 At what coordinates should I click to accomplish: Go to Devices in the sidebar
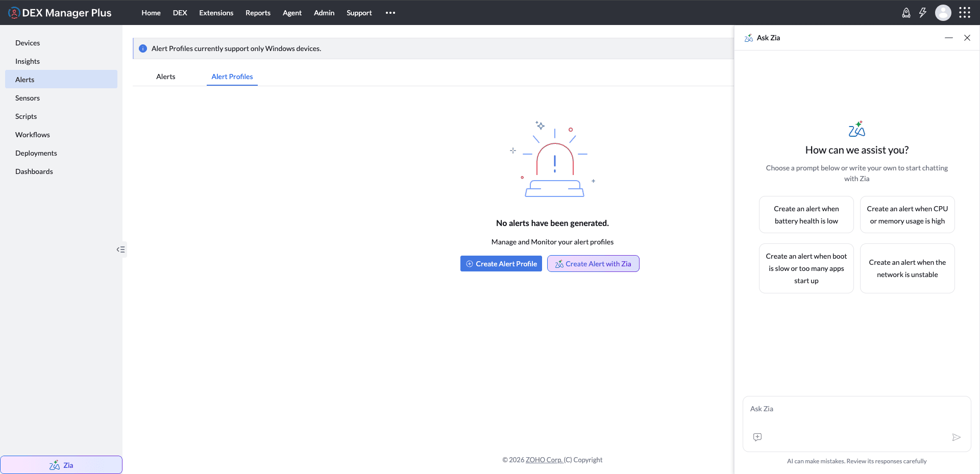click(x=61, y=43)
